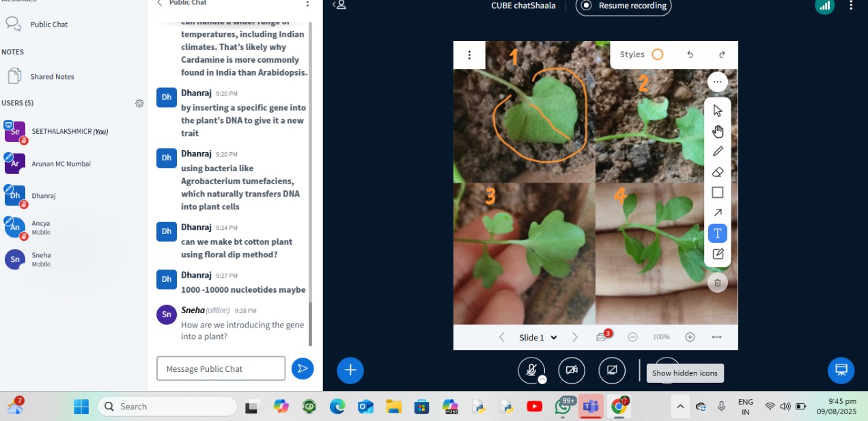
Task: Select the diagonal arrow drawing tool
Action: pyautogui.click(x=717, y=213)
